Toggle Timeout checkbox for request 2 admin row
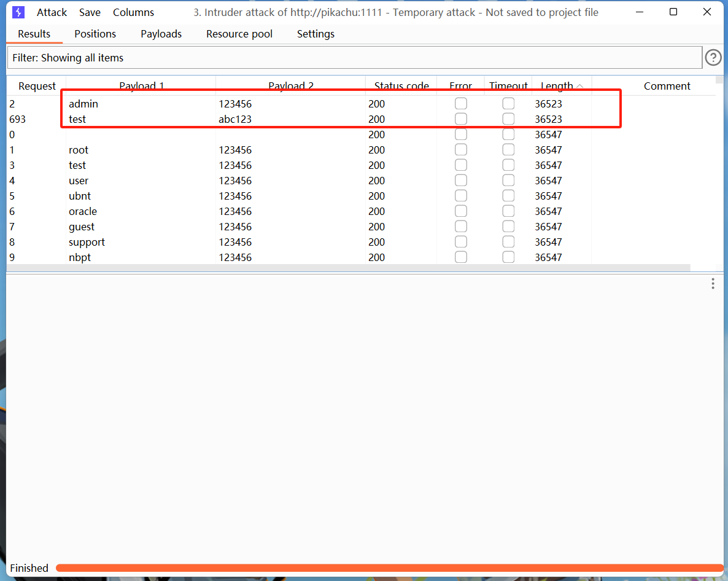This screenshot has height=581, width=728. click(508, 104)
